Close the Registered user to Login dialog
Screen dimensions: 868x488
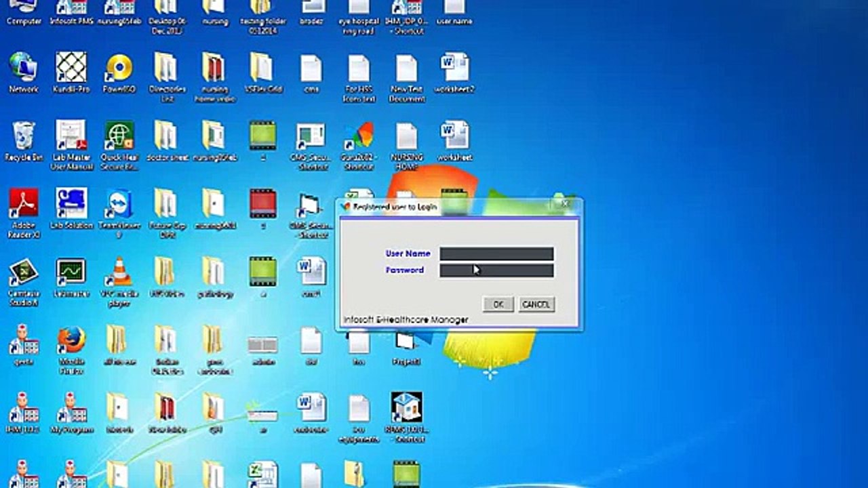565,203
